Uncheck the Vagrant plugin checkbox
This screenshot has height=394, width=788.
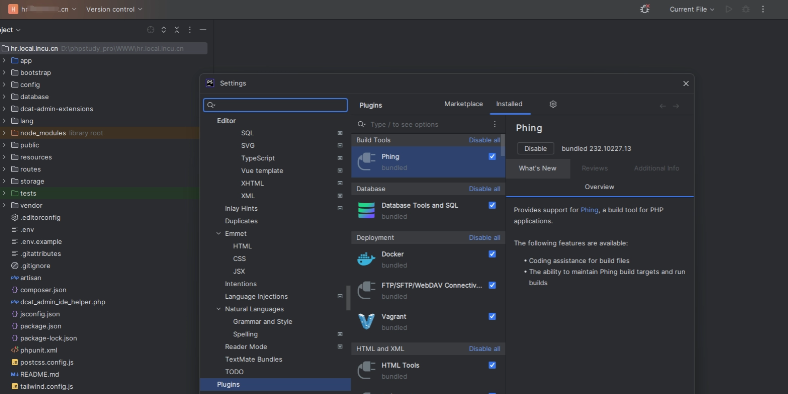point(492,316)
